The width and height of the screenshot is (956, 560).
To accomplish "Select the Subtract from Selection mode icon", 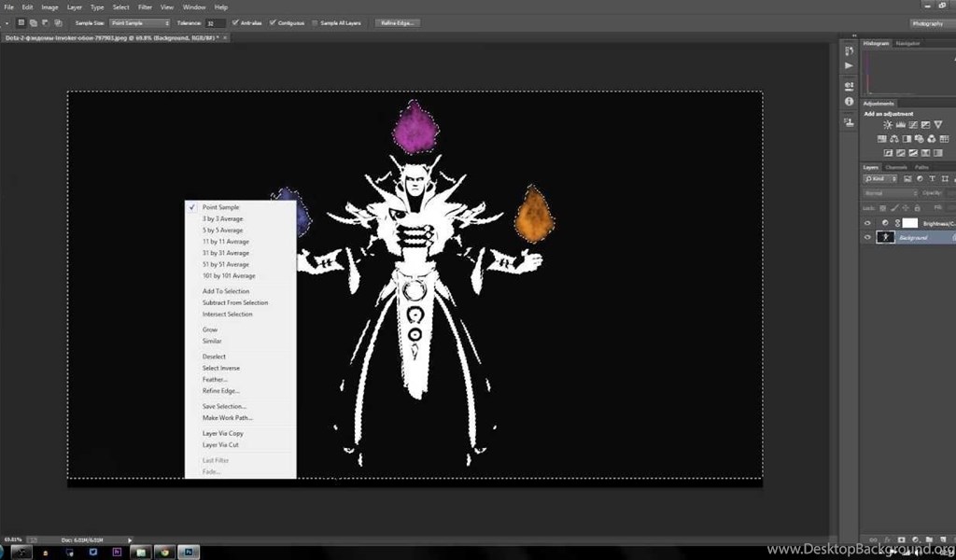I will pos(45,23).
